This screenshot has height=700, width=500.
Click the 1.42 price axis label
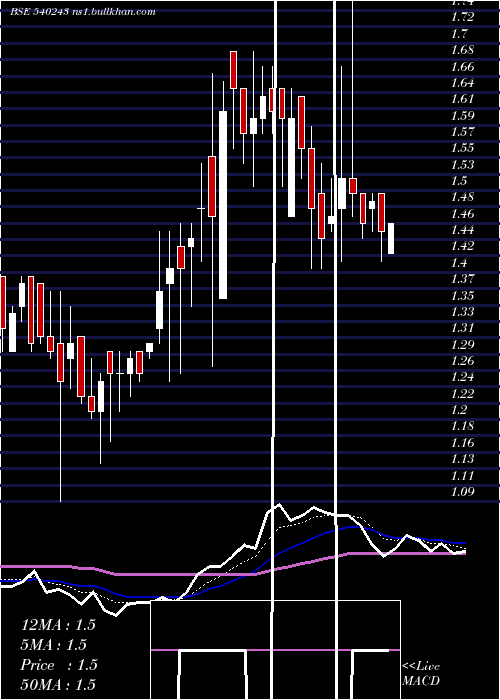(x=462, y=246)
